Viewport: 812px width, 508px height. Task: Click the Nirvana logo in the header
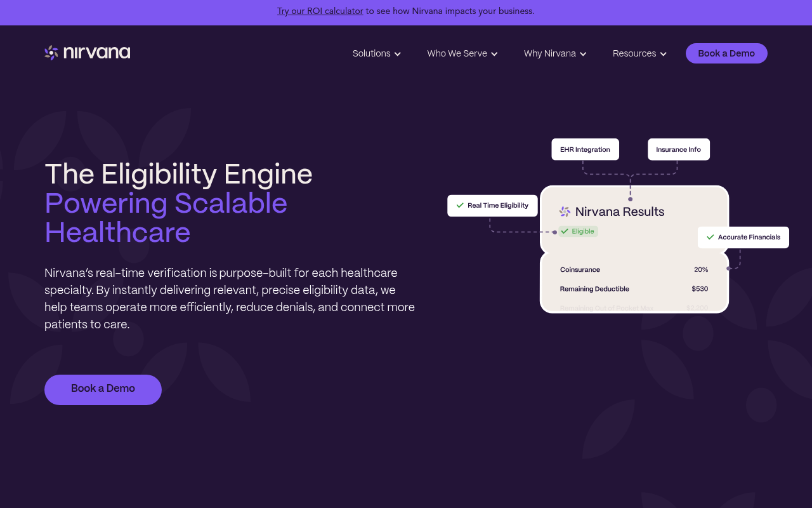[88, 53]
